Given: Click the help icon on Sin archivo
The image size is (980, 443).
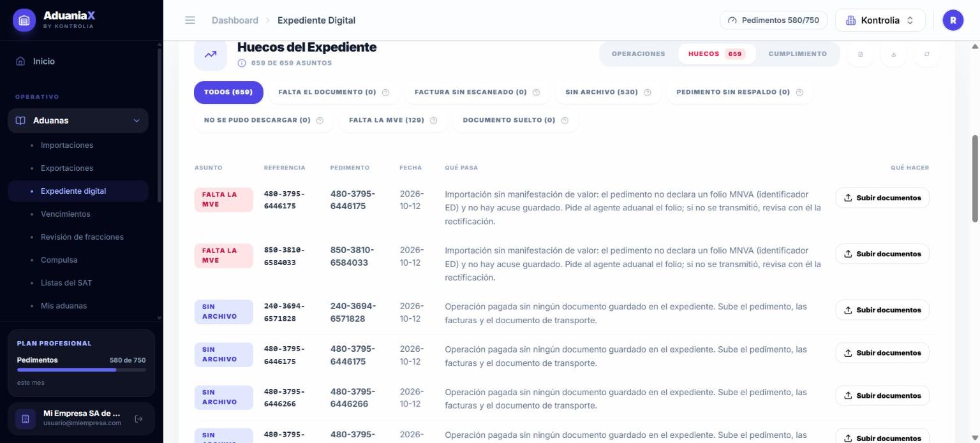Looking at the screenshot, I should click(x=647, y=92).
